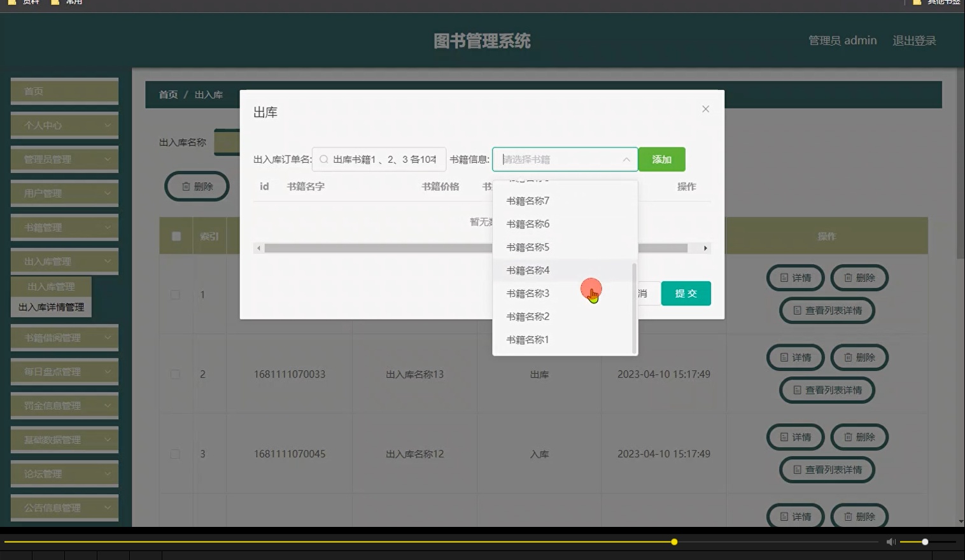Toggle the select-all checkbox in table header
The height and width of the screenshot is (560, 965).
pos(176,235)
